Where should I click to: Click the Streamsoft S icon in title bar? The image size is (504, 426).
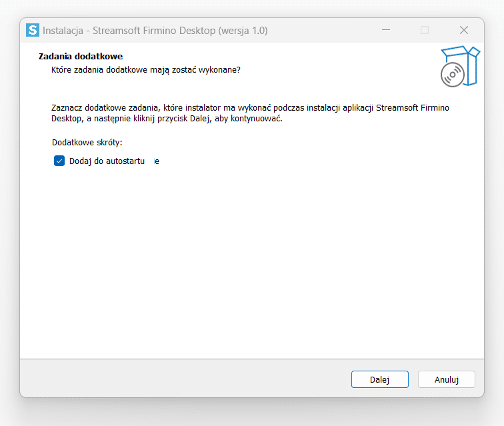(x=33, y=30)
